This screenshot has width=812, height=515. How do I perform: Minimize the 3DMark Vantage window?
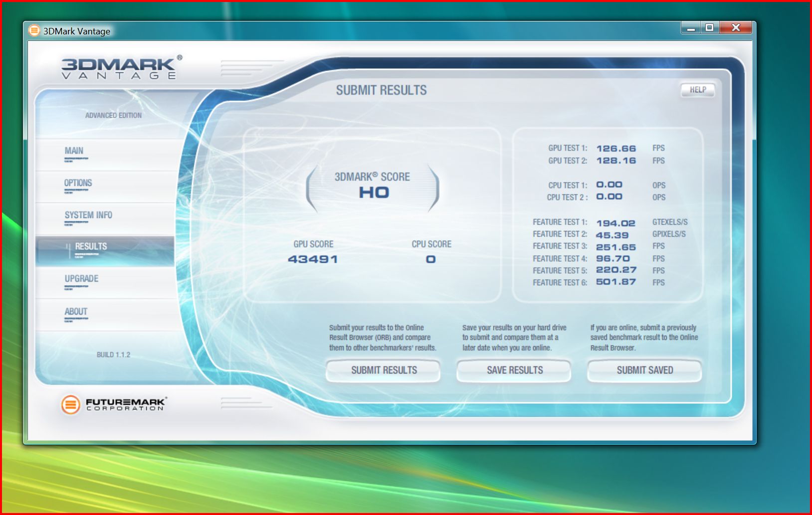691,28
